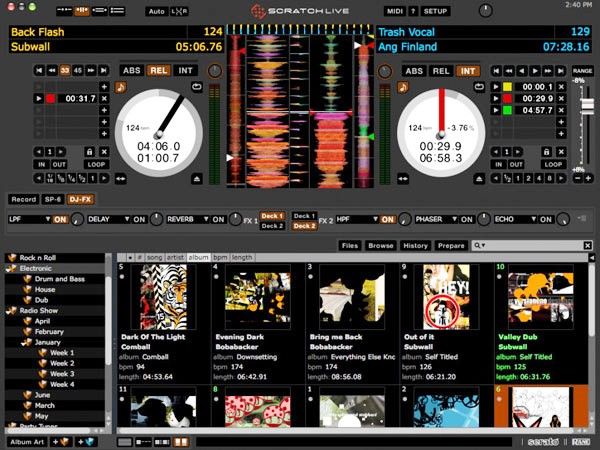Set loop OUT point on right deck
This screenshot has height=450, width=600.
click(516, 165)
